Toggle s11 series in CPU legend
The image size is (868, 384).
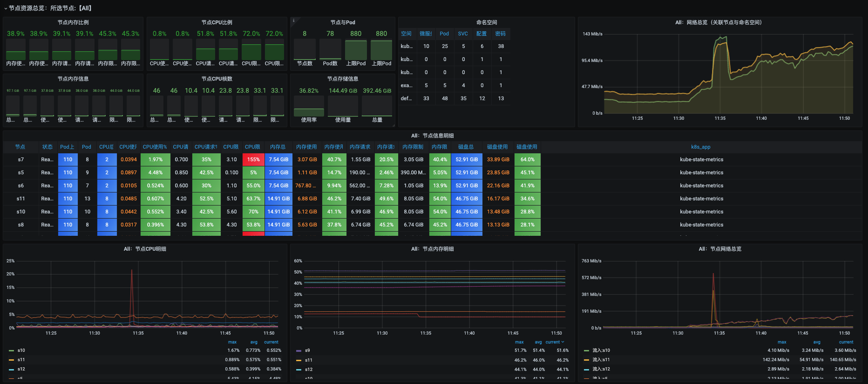coord(21,360)
